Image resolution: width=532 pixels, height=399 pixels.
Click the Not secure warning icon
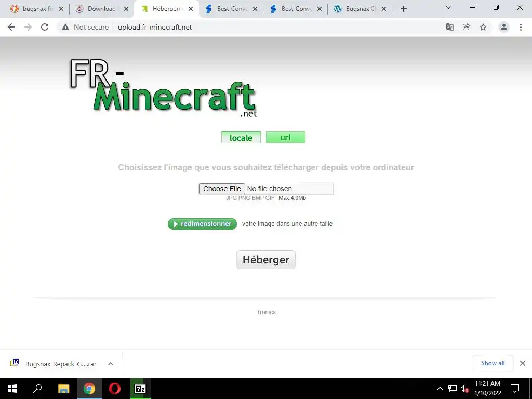point(65,27)
